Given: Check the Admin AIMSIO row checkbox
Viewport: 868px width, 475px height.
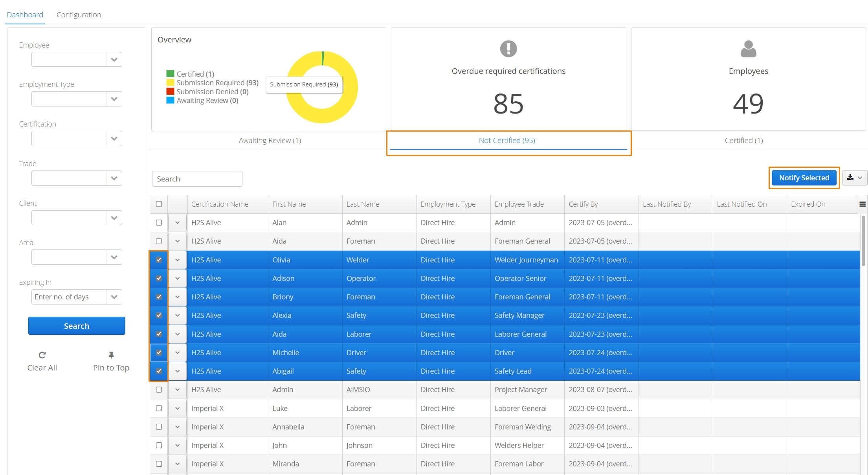Looking at the screenshot, I should (159, 389).
